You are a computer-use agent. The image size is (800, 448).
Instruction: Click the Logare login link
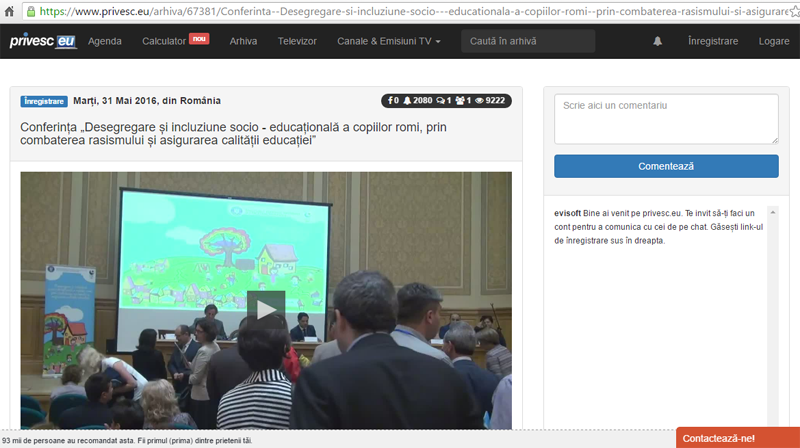(x=773, y=41)
